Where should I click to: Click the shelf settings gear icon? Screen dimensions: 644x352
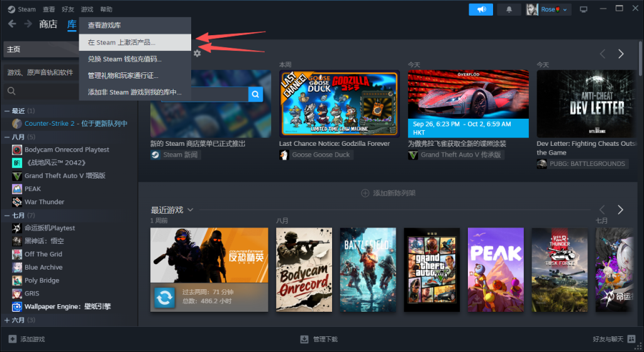coord(197,53)
